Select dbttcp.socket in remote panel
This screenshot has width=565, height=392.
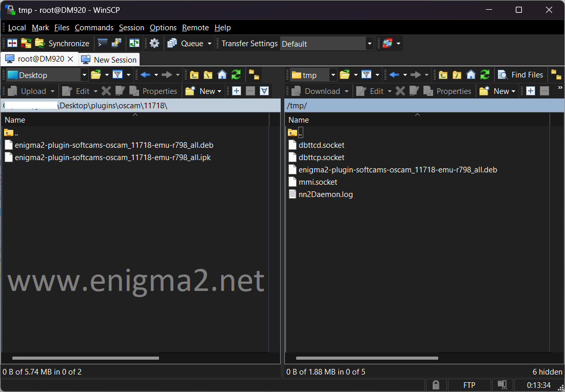click(x=317, y=158)
